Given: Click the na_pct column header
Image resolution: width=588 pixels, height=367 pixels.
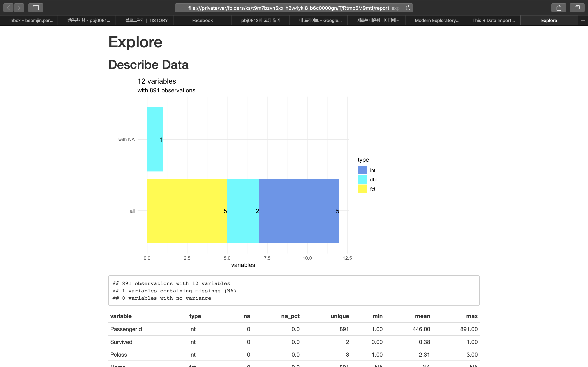Looking at the screenshot, I should [290, 316].
